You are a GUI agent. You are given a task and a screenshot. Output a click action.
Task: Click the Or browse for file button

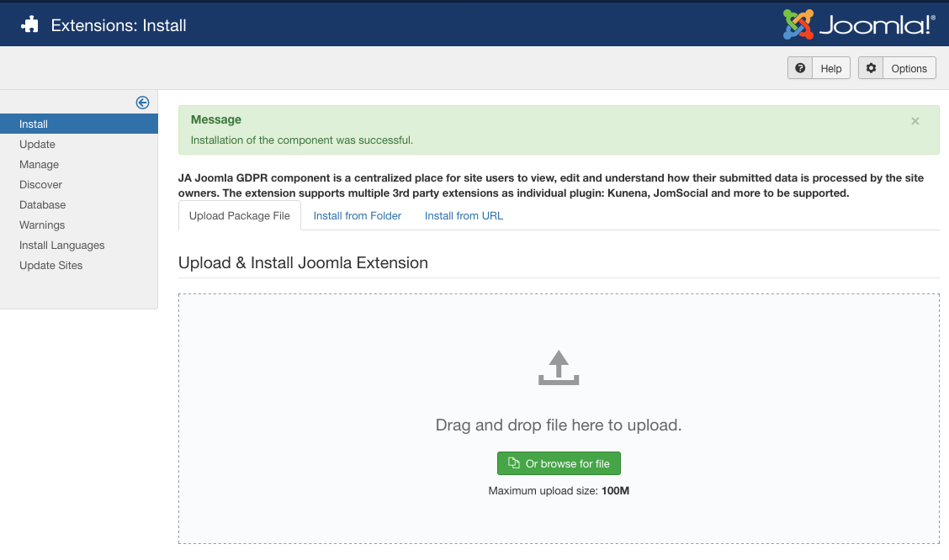tap(559, 463)
